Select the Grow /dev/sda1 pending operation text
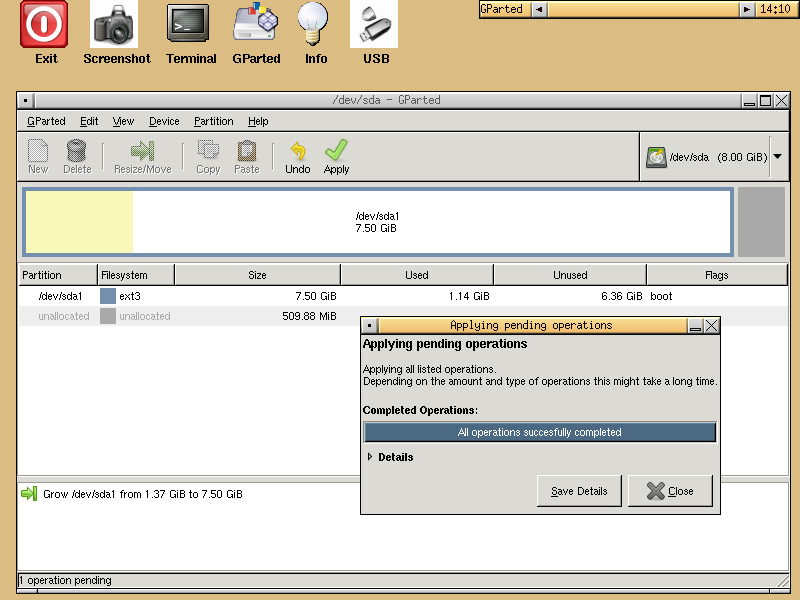Image resolution: width=800 pixels, height=600 pixels. 143,494
